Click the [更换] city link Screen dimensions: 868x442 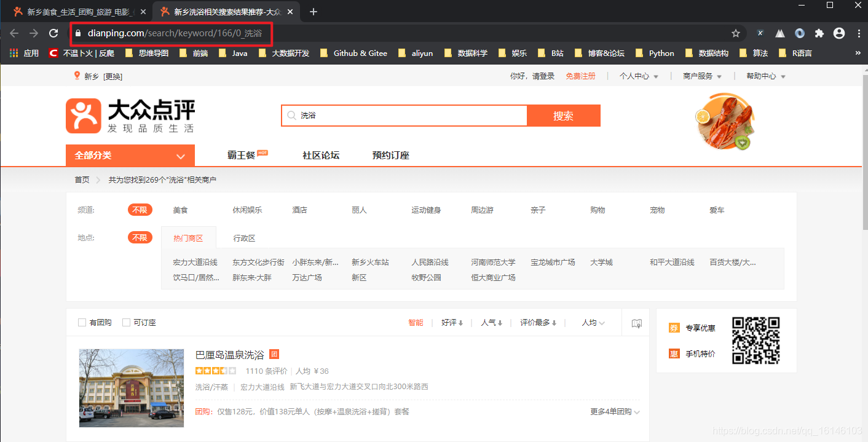click(112, 76)
